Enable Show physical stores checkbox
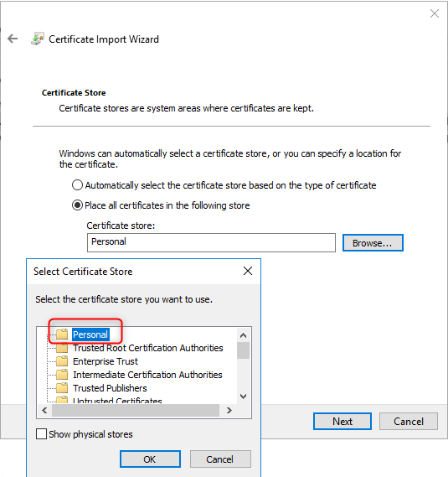The width and height of the screenshot is (448, 477). 41,433
